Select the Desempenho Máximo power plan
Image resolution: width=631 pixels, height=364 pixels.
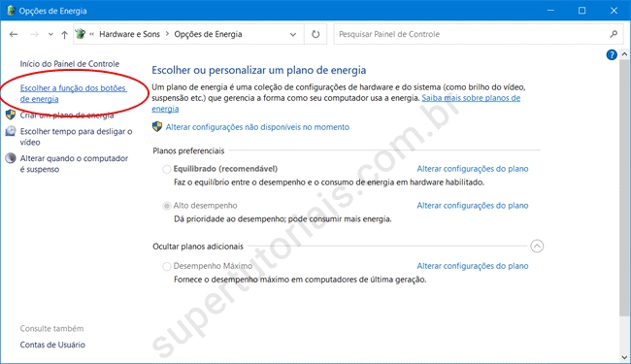167,266
